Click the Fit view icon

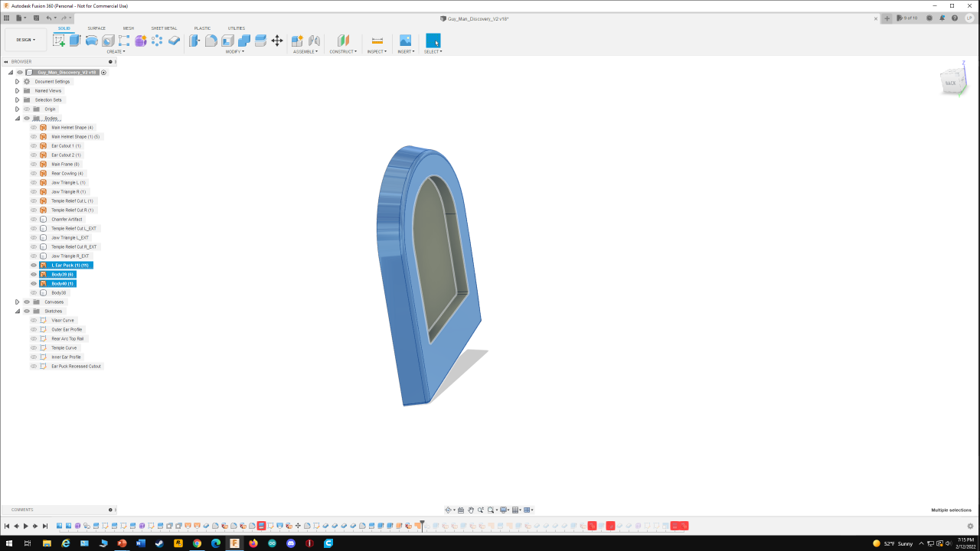tap(491, 510)
